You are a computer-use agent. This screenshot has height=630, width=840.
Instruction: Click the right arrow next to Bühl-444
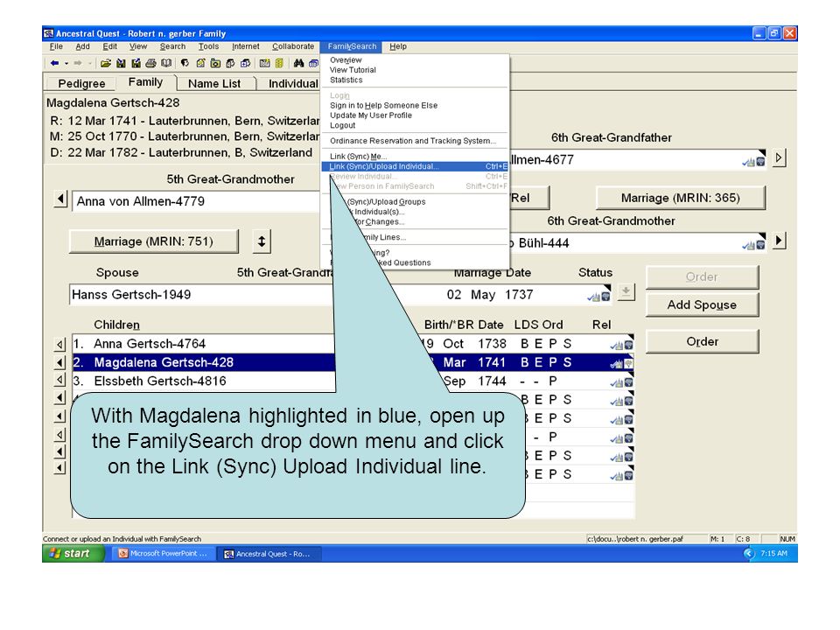779,241
